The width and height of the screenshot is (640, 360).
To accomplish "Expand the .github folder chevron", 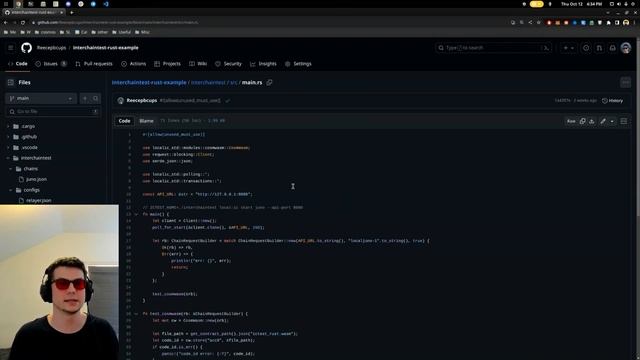I will click(x=8, y=137).
